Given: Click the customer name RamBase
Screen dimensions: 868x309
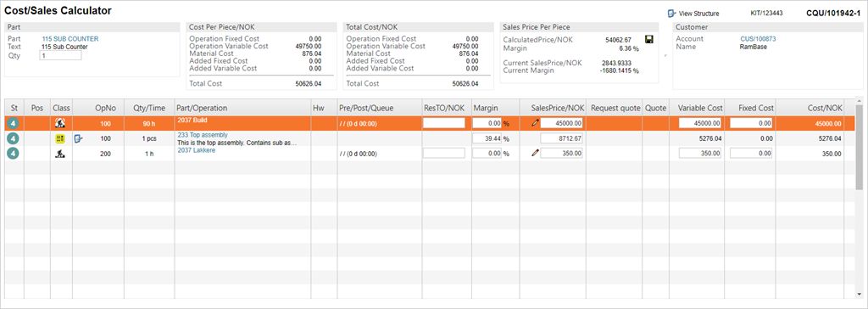Looking at the screenshot, I should click(754, 48).
